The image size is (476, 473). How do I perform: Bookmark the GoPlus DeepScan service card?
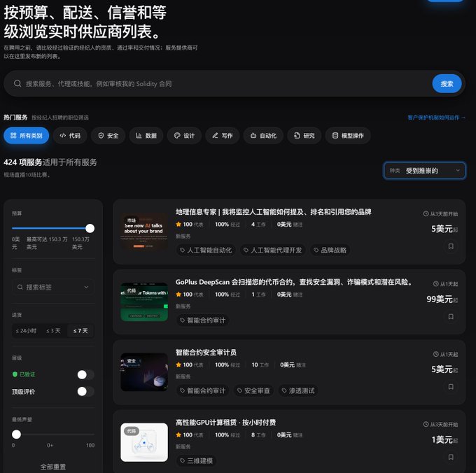[451, 316]
